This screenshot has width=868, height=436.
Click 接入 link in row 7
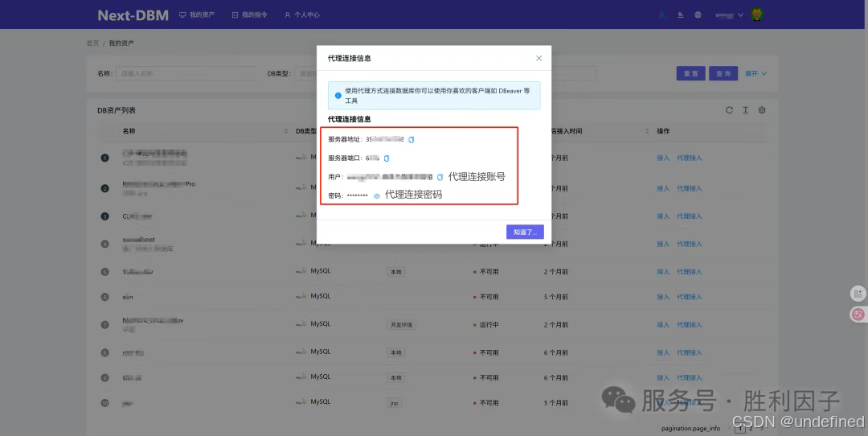click(663, 325)
